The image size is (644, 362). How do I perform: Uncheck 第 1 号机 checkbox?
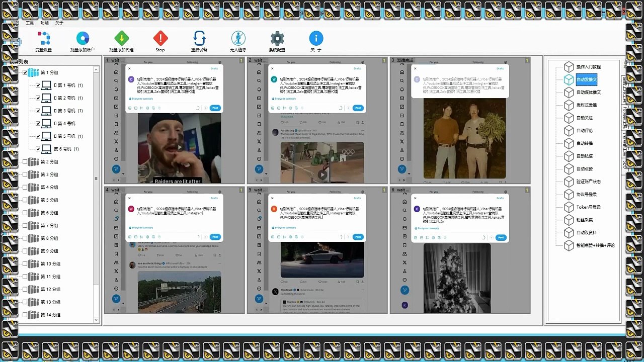38,85
